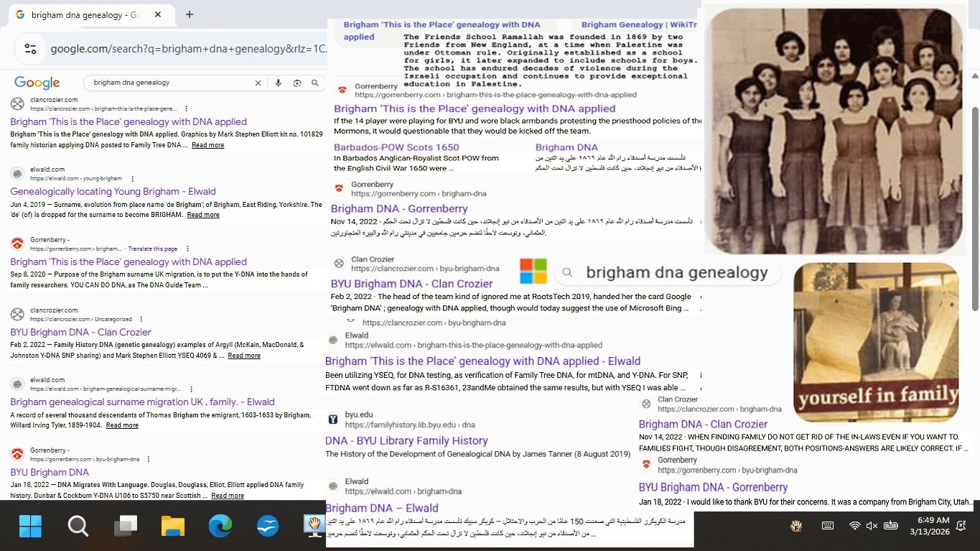Open a new browser tab
Screen dimensions: 980x551
click(190, 14)
